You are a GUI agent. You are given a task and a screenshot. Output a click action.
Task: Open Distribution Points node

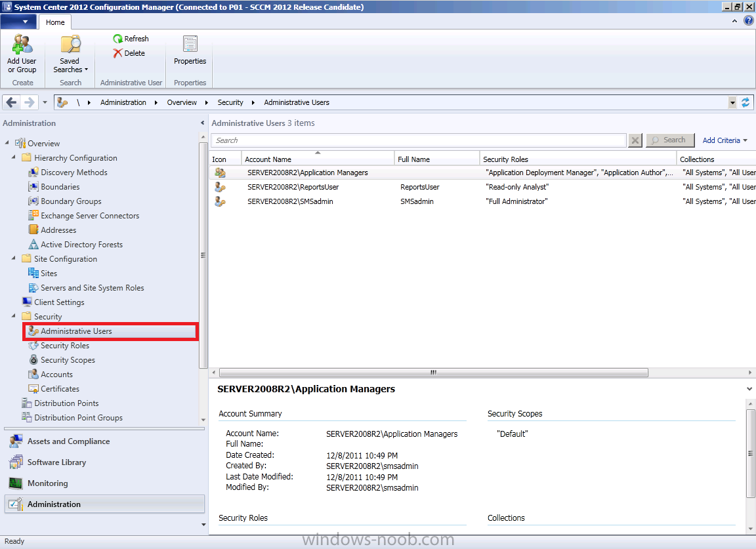pyautogui.click(x=60, y=403)
